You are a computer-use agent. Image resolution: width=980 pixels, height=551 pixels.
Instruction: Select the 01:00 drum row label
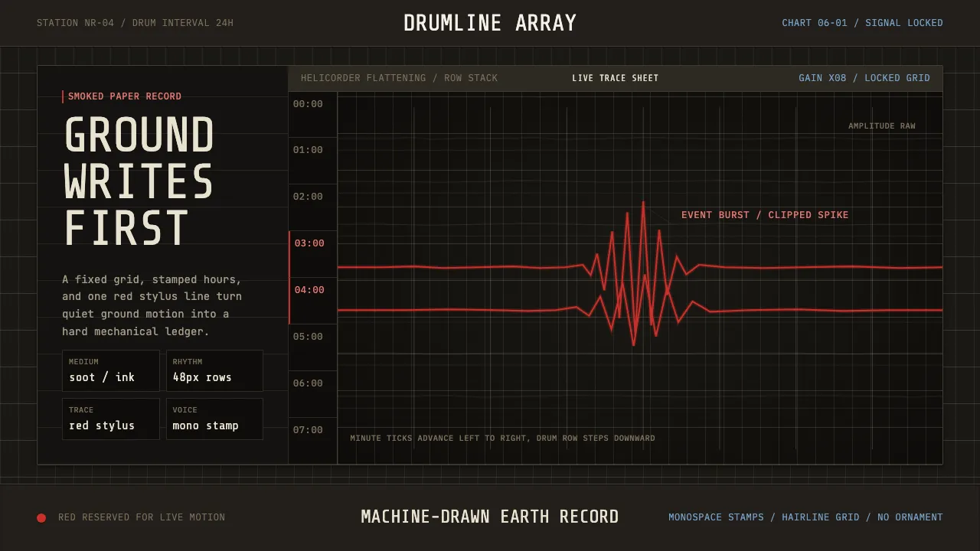tap(308, 150)
